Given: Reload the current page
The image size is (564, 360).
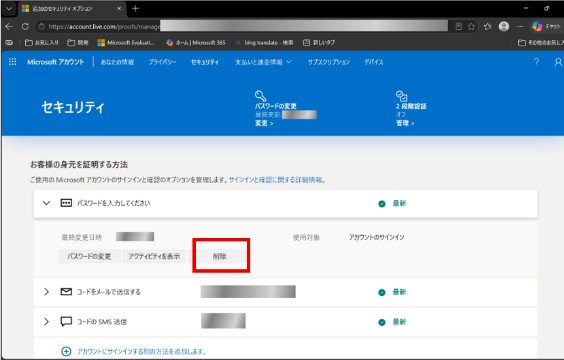Looking at the screenshot, I should coord(25,26).
